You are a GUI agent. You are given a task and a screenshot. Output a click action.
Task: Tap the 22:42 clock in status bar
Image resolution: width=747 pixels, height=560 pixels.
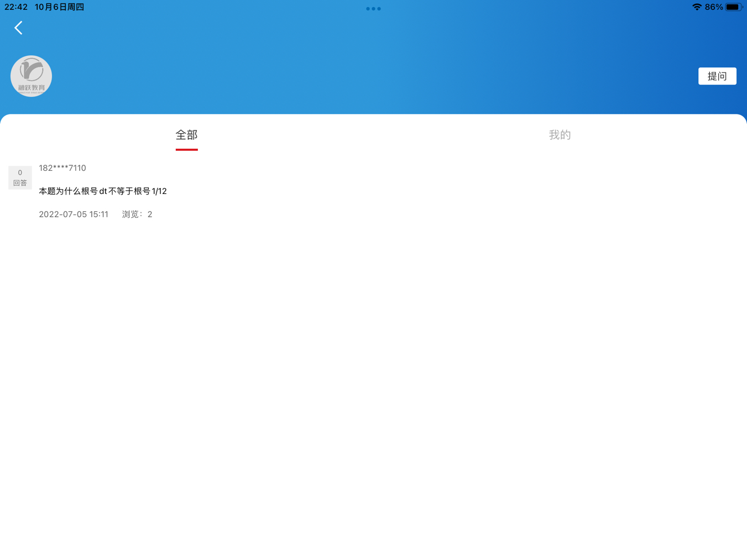click(16, 7)
